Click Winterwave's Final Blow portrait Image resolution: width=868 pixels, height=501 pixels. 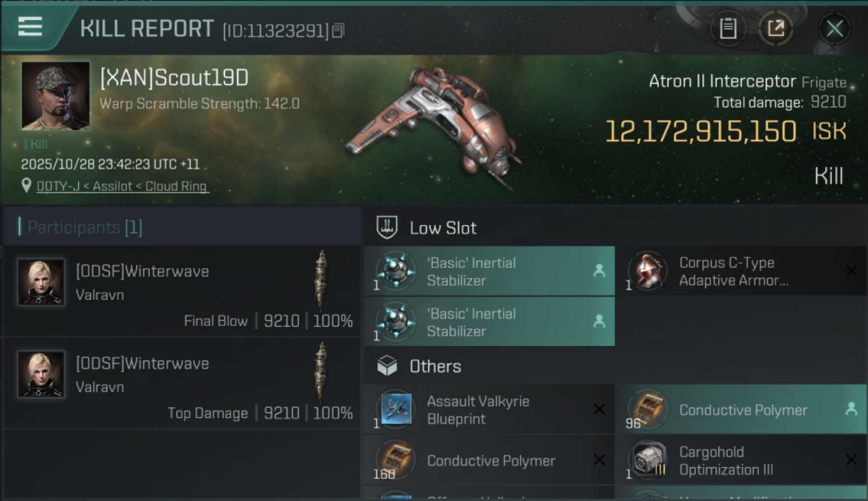pos(41,282)
